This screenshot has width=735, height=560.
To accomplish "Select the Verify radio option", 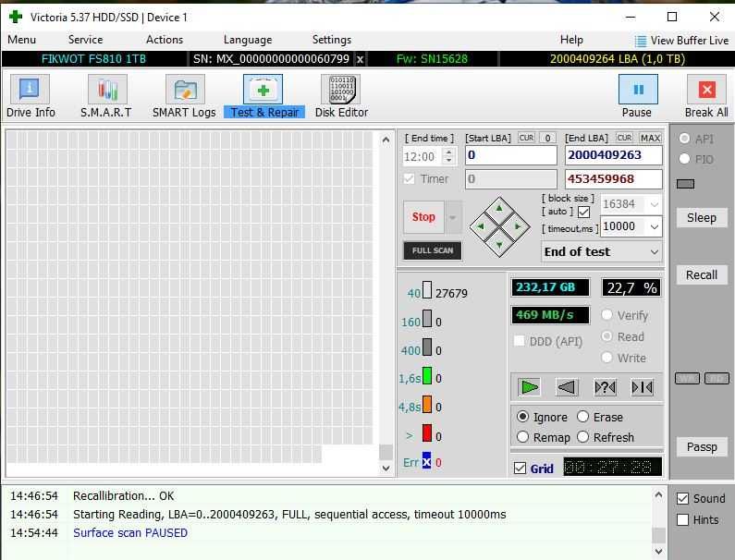I will point(606,314).
